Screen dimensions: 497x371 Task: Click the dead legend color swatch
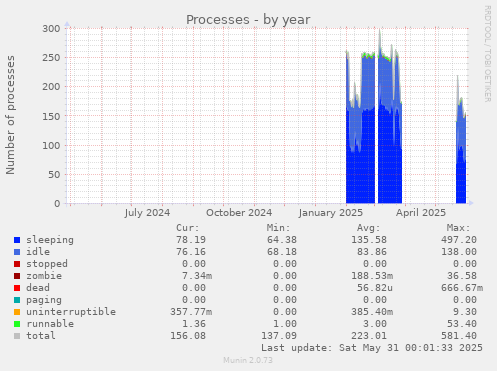pyautogui.click(x=17, y=288)
